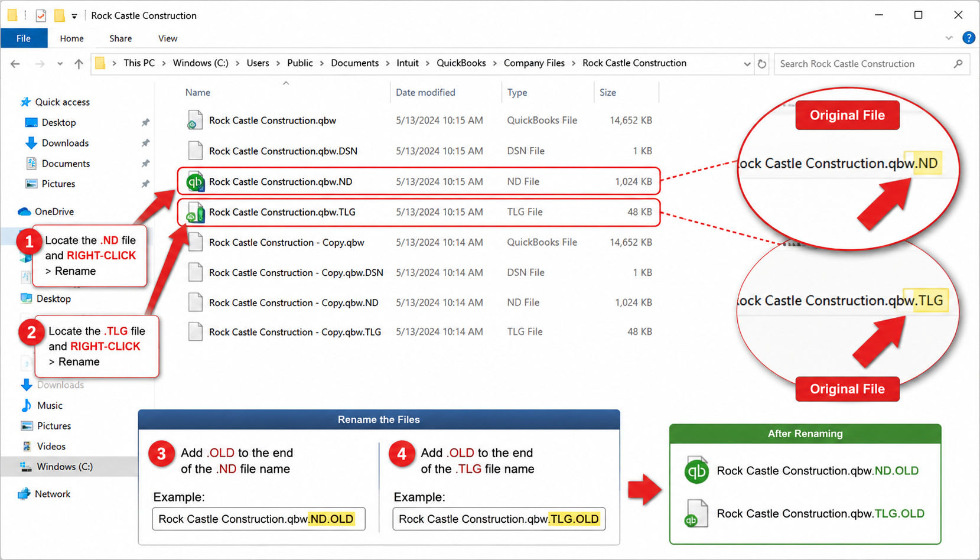Select Users in the breadcrumb path
This screenshot has width=980, height=560.
point(258,63)
